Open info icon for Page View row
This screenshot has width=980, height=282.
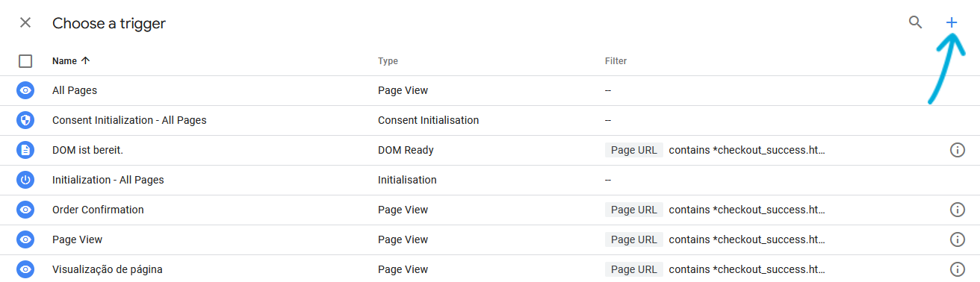pos(957,239)
